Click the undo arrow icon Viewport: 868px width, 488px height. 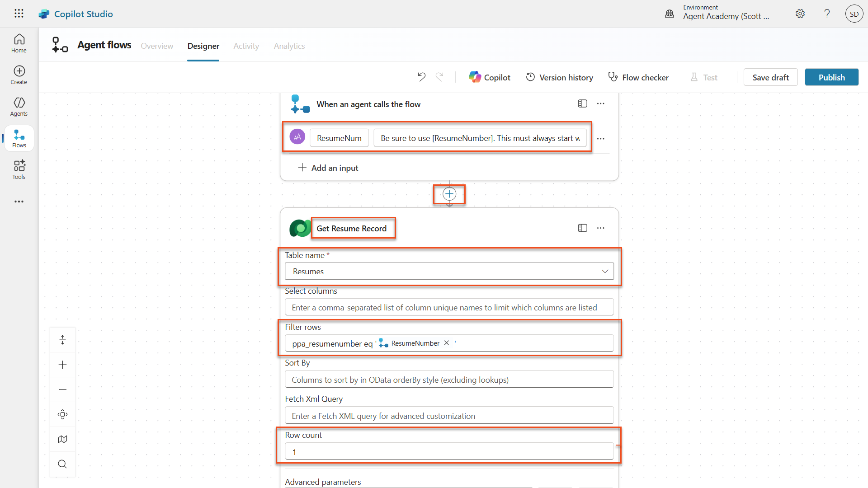click(x=421, y=77)
